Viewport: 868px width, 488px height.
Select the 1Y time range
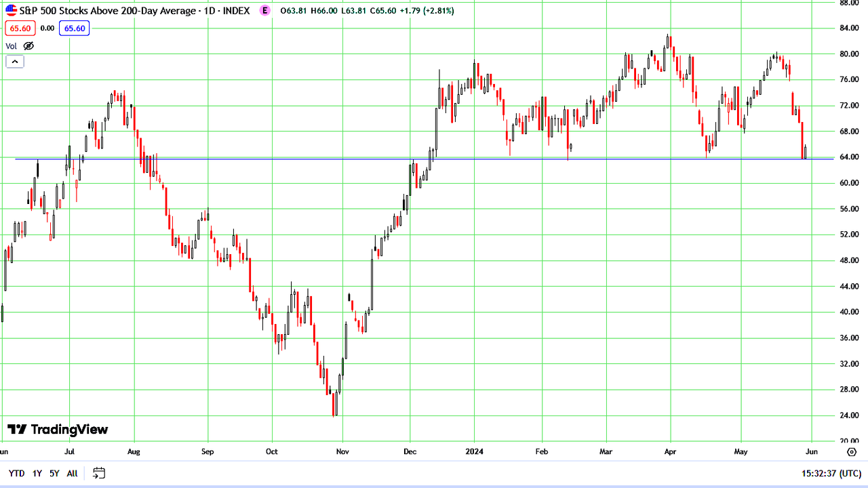[x=37, y=473]
